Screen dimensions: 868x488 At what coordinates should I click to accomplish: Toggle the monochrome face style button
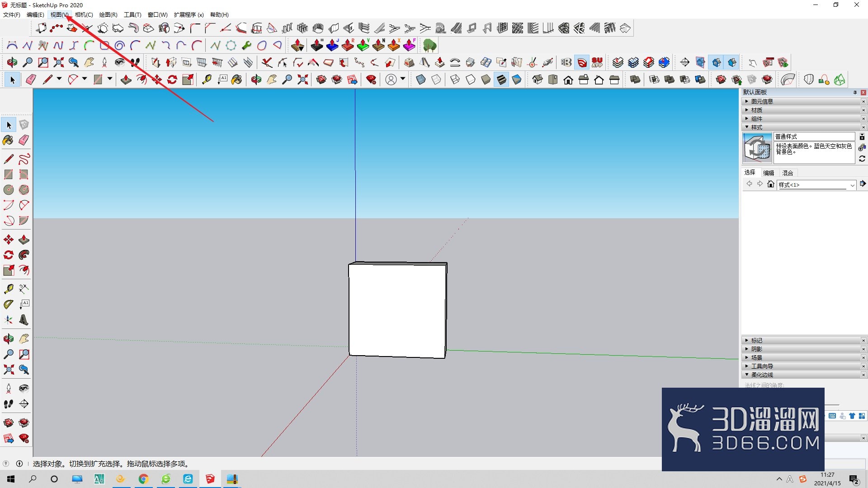(517, 80)
